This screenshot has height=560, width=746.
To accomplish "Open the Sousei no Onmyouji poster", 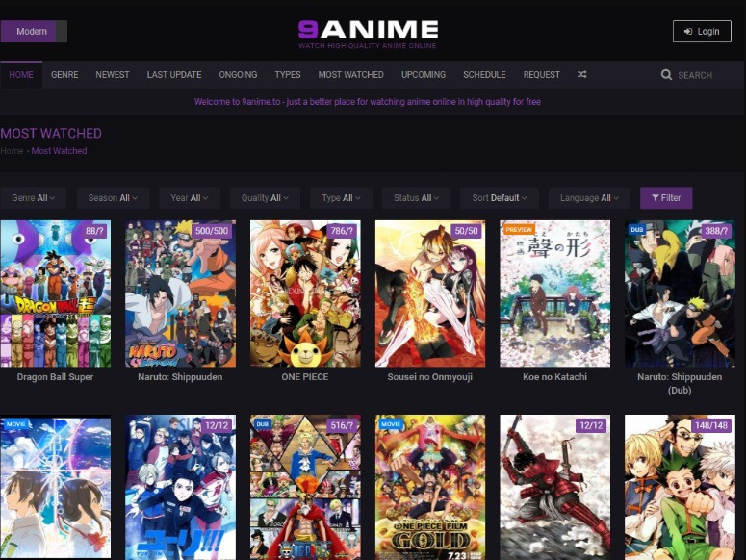I will (430, 293).
